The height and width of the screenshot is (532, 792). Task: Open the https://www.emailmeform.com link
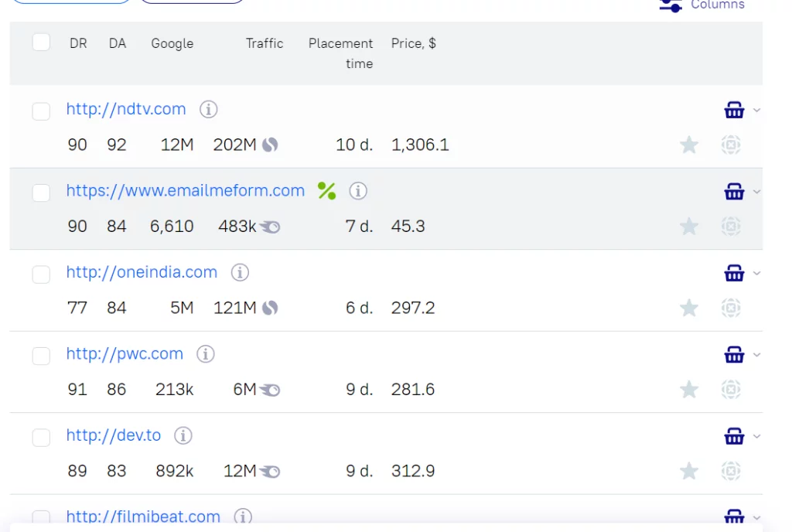point(186,191)
